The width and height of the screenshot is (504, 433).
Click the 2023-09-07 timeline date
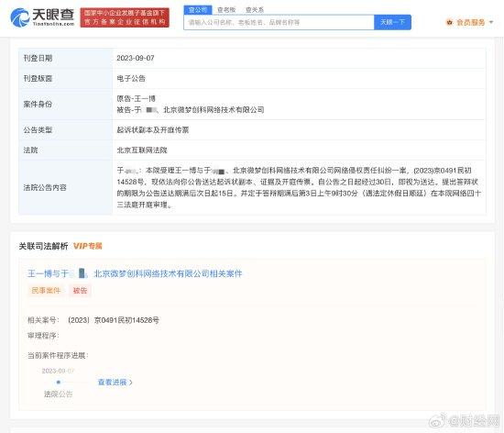pos(58,371)
